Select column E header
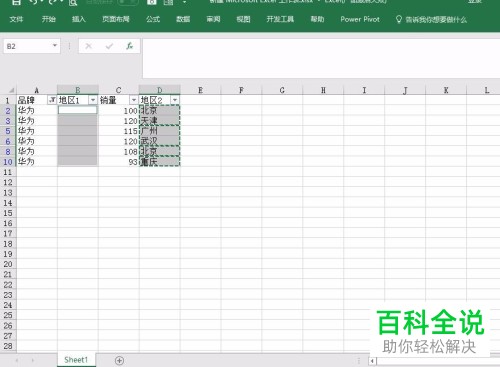 pyautogui.click(x=200, y=90)
